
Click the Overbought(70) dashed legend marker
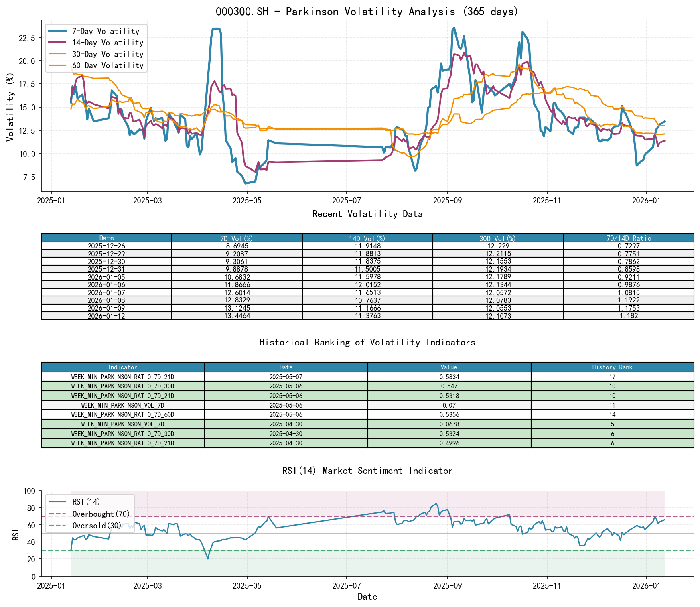pyautogui.click(x=59, y=514)
